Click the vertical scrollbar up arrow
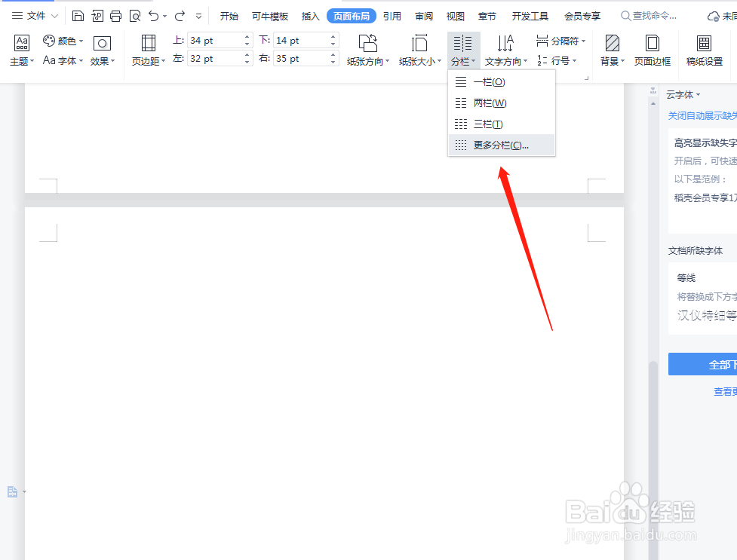 click(x=653, y=103)
